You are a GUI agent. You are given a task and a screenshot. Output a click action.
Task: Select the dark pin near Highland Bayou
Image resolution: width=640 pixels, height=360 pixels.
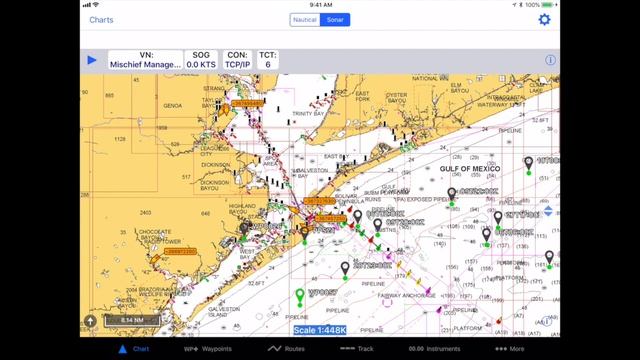[x=244, y=230]
